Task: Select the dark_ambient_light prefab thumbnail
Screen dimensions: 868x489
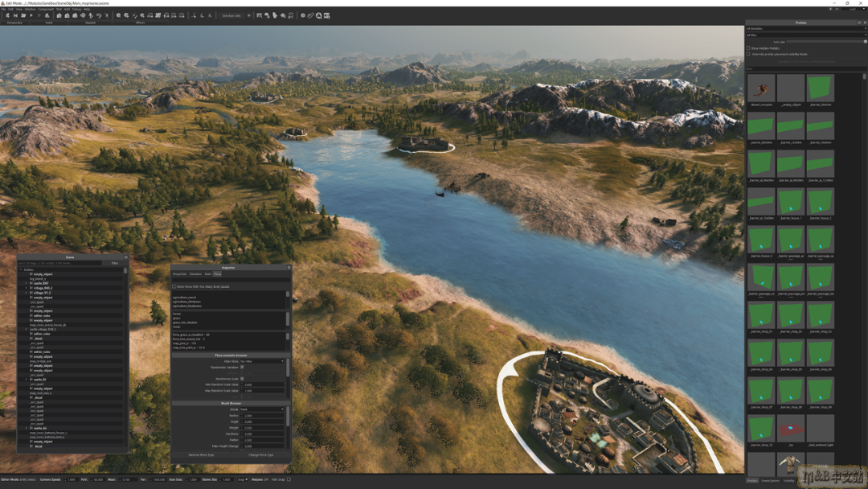Action: pos(821,429)
